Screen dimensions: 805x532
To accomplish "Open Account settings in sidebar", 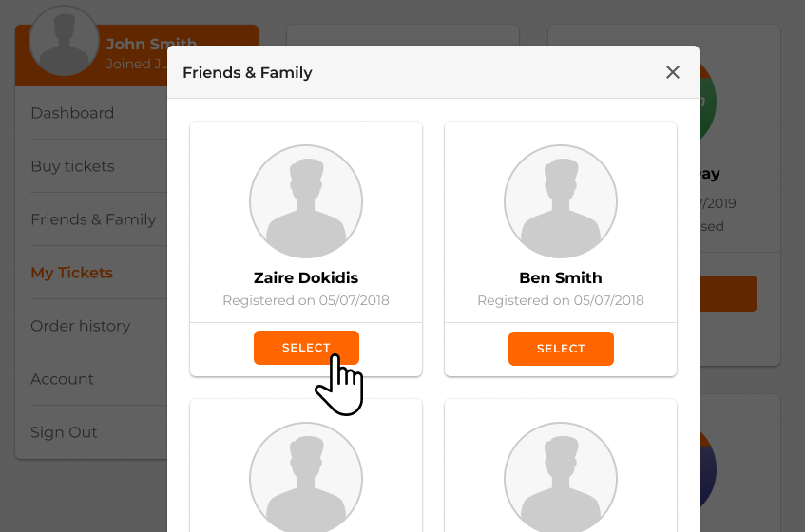I will [x=62, y=379].
